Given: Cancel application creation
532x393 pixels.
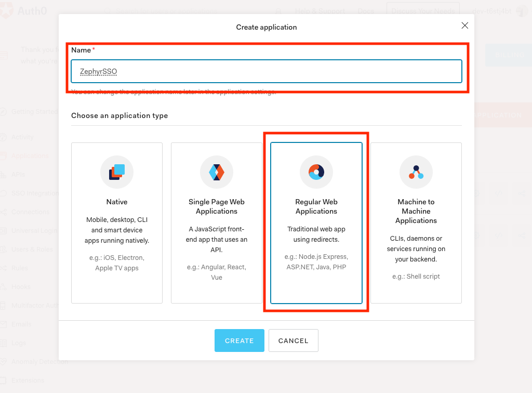Looking at the screenshot, I should (x=293, y=340).
